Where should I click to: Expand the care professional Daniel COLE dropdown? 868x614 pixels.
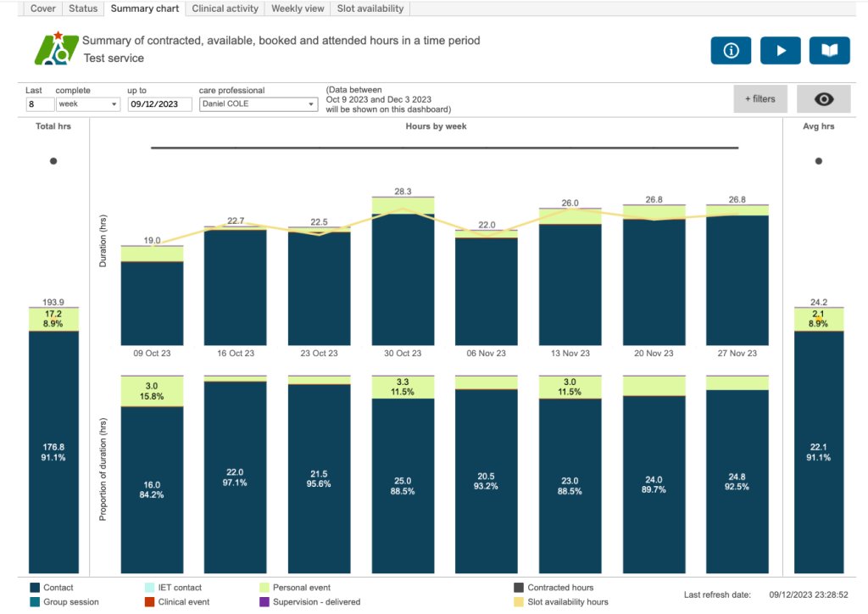click(x=258, y=104)
